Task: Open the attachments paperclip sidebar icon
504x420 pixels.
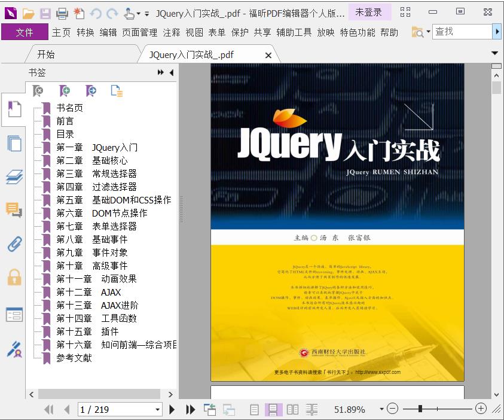Action: point(15,244)
